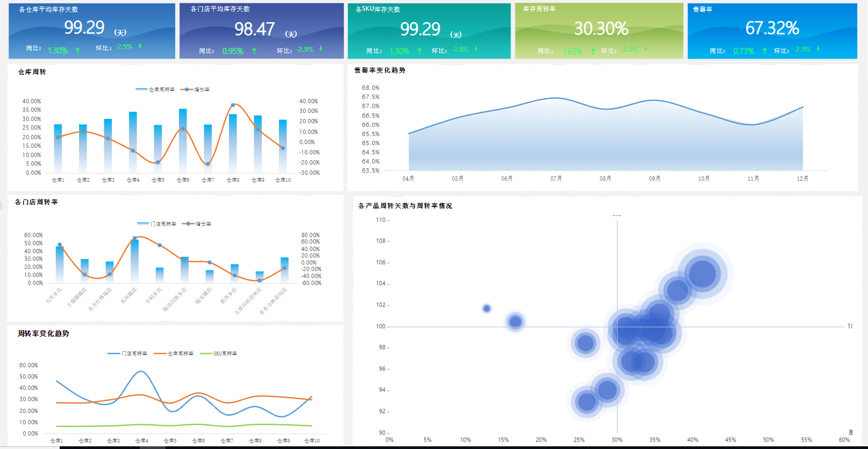Click the 万兴乡店 bar in store chart
868x449 pixels.
pos(60,265)
